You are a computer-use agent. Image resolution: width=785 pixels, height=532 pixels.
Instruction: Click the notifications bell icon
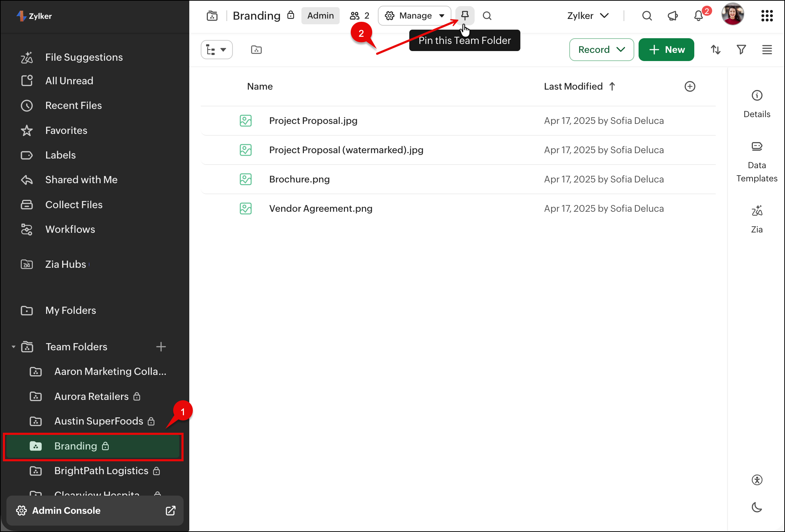click(x=699, y=16)
